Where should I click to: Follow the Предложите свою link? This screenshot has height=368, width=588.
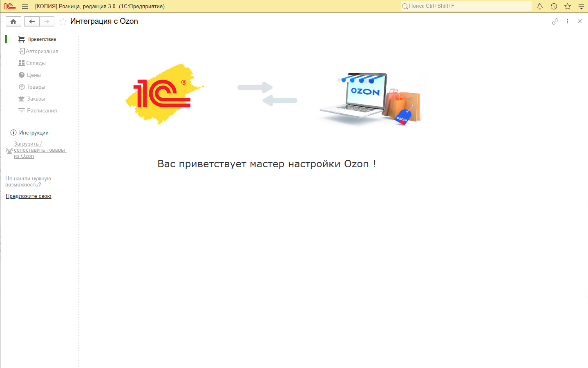pyautogui.click(x=28, y=196)
